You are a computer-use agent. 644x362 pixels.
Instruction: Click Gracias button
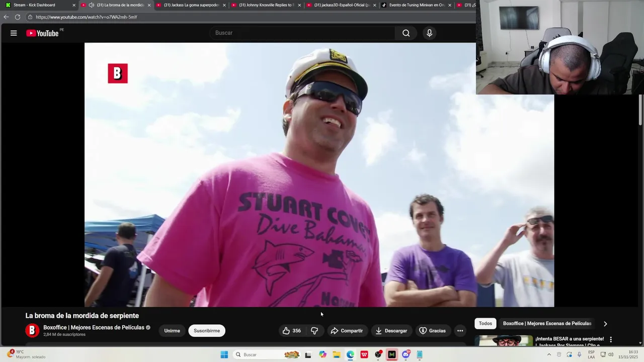433,331
